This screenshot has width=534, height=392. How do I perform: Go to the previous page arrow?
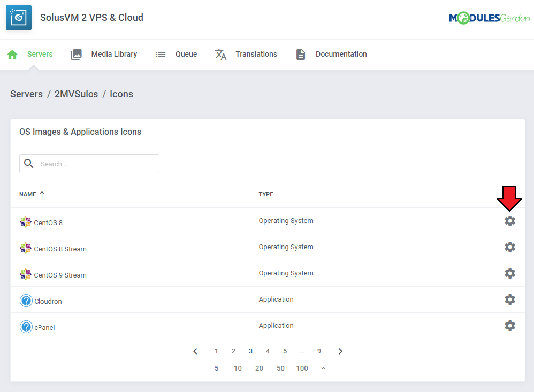click(x=195, y=351)
